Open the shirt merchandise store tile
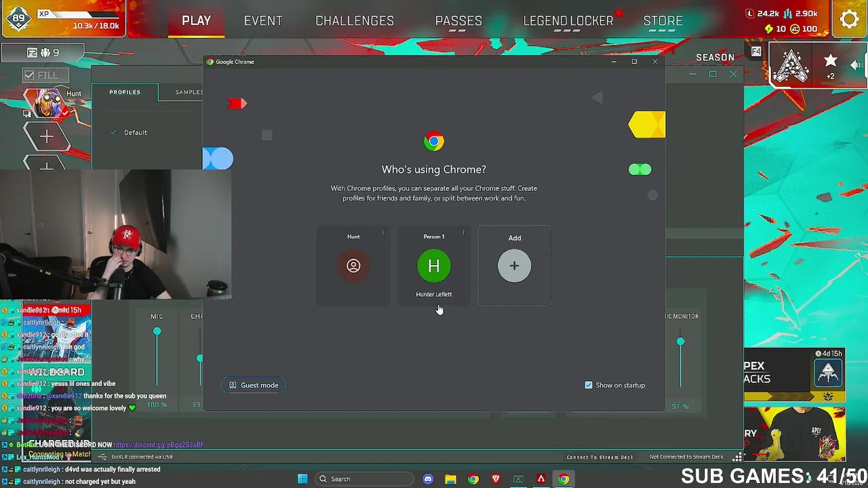Image resolution: width=868 pixels, height=488 pixels. click(795, 434)
